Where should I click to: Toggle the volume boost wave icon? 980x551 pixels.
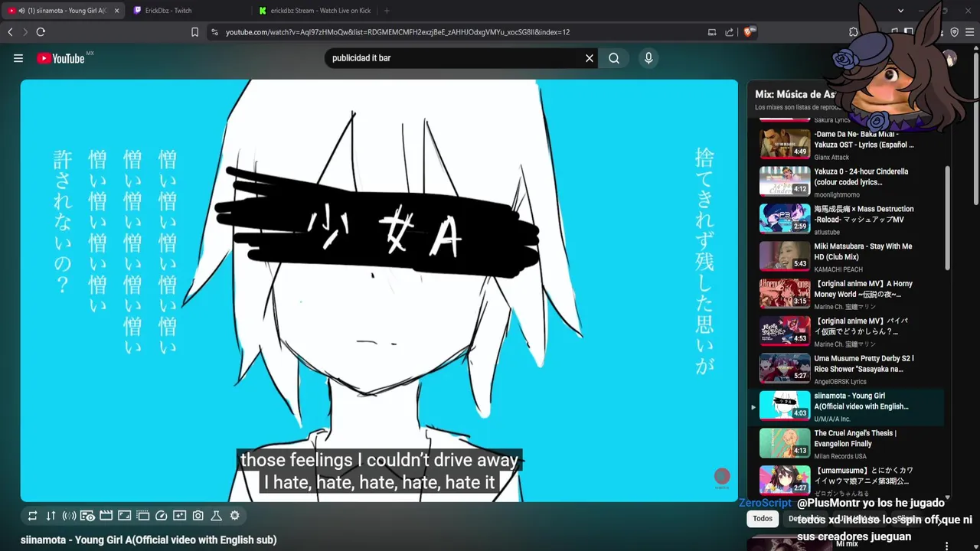(69, 516)
